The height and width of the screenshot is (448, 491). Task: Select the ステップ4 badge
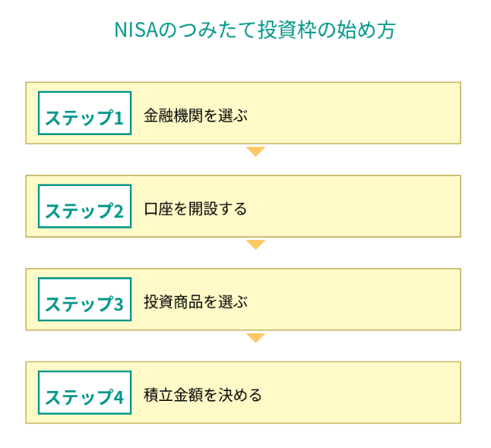pos(84,393)
